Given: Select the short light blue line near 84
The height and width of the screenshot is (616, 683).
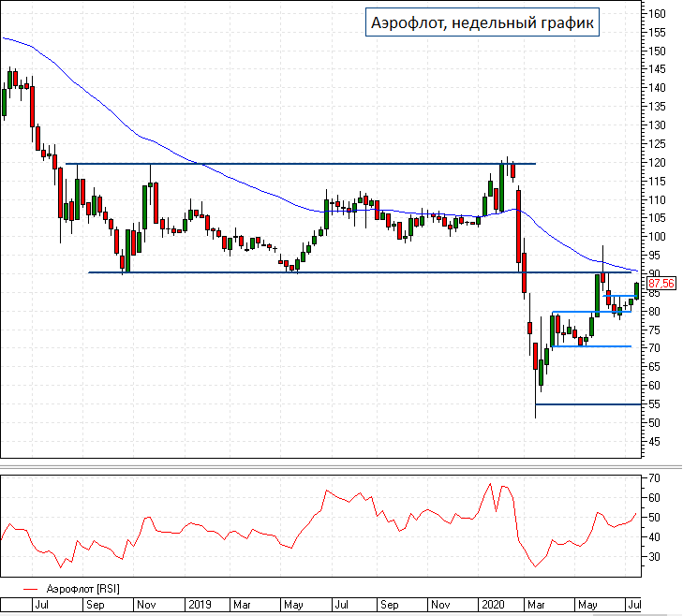Looking at the screenshot, I should (x=620, y=296).
